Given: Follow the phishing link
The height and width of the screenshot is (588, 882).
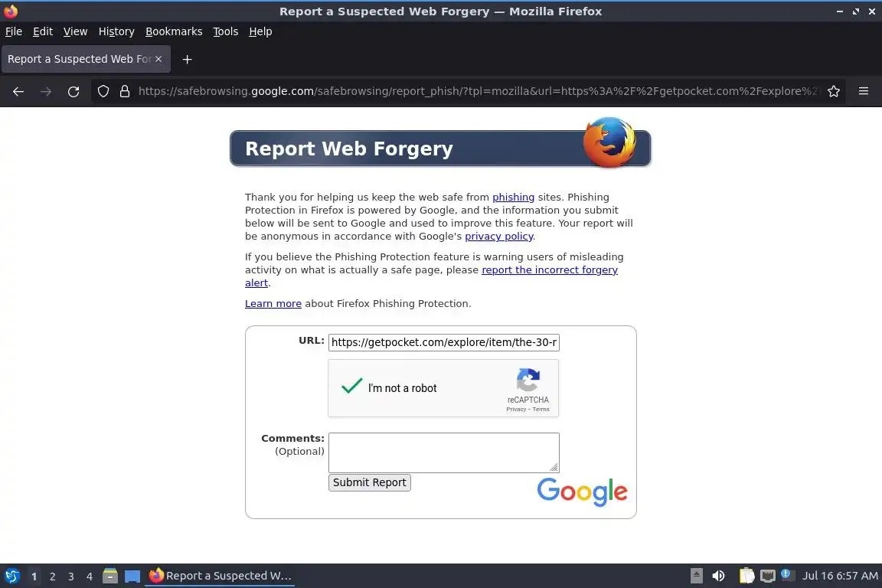Looking at the screenshot, I should (x=514, y=197).
